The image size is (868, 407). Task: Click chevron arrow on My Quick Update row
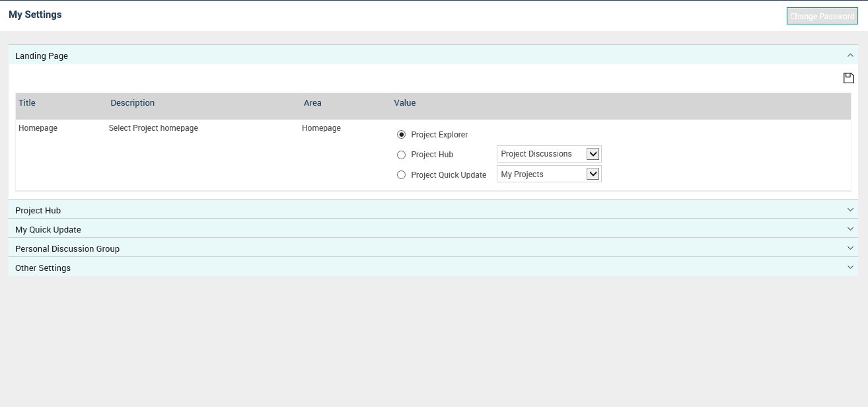click(x=850, y=229)
